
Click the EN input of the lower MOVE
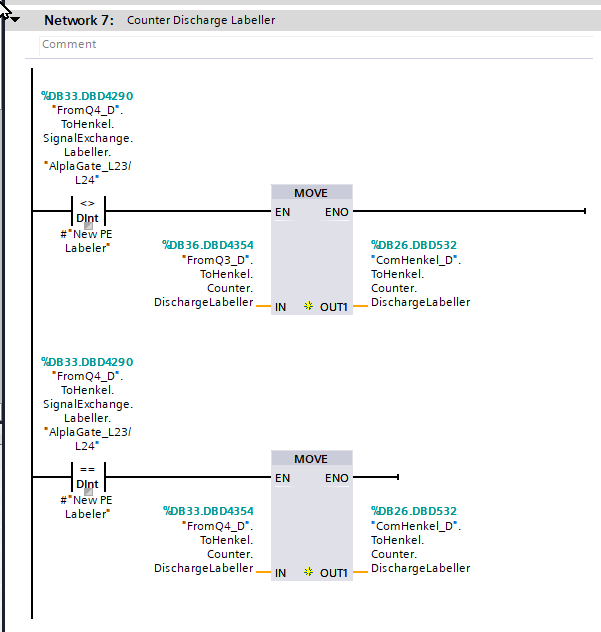283,478
